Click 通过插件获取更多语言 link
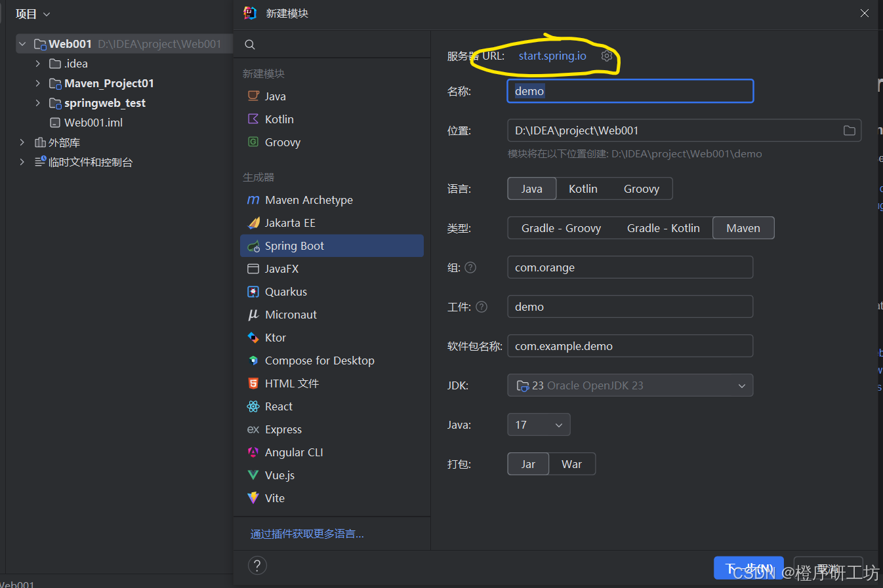Screen dimensions: 883x588 point(307,534)
